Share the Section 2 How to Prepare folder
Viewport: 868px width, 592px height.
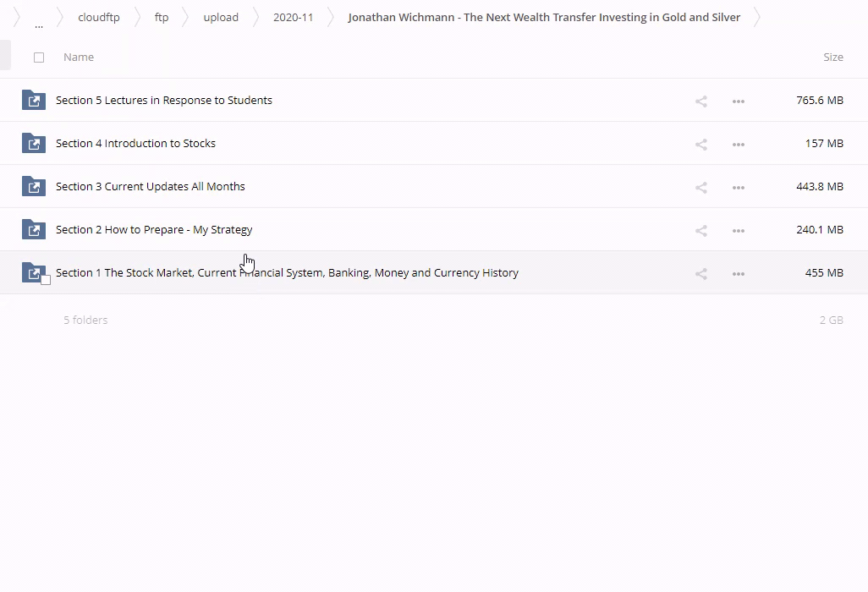tap(700, 230)
